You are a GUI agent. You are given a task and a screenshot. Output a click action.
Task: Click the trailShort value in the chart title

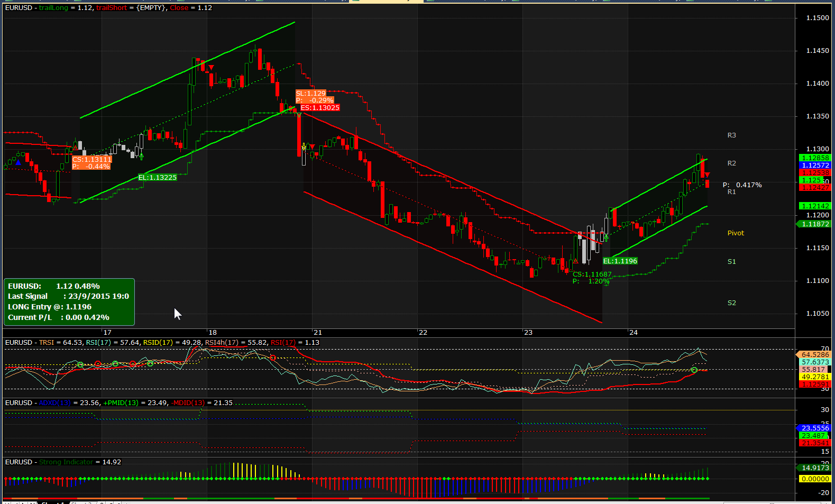(132, 7)
